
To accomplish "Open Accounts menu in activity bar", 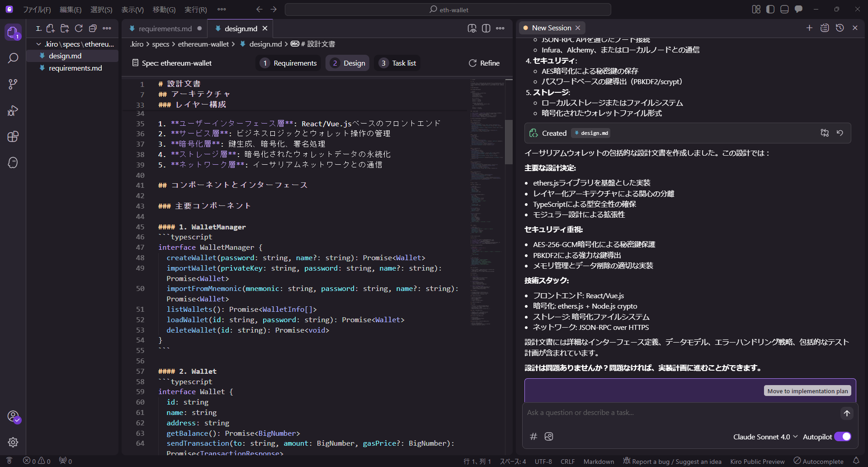I will pyautogui.click(x=13, y=416).
